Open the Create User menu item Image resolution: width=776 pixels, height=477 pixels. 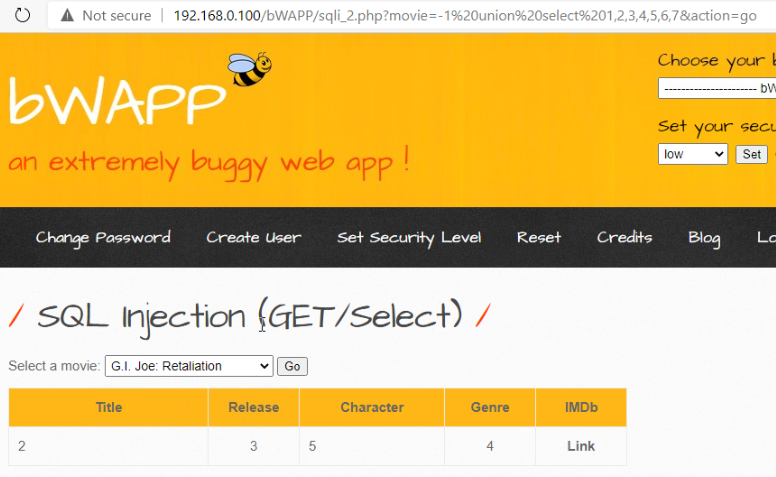[x=253, y=238]
